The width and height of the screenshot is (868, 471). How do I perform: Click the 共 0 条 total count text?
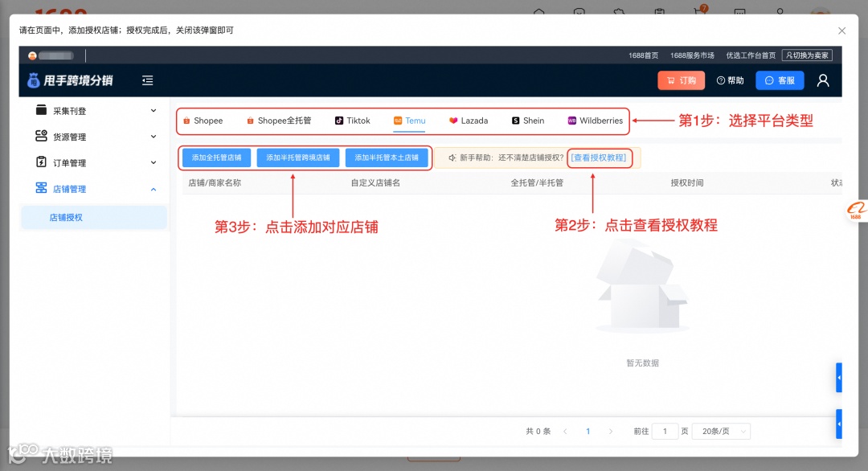click(538, 431)
